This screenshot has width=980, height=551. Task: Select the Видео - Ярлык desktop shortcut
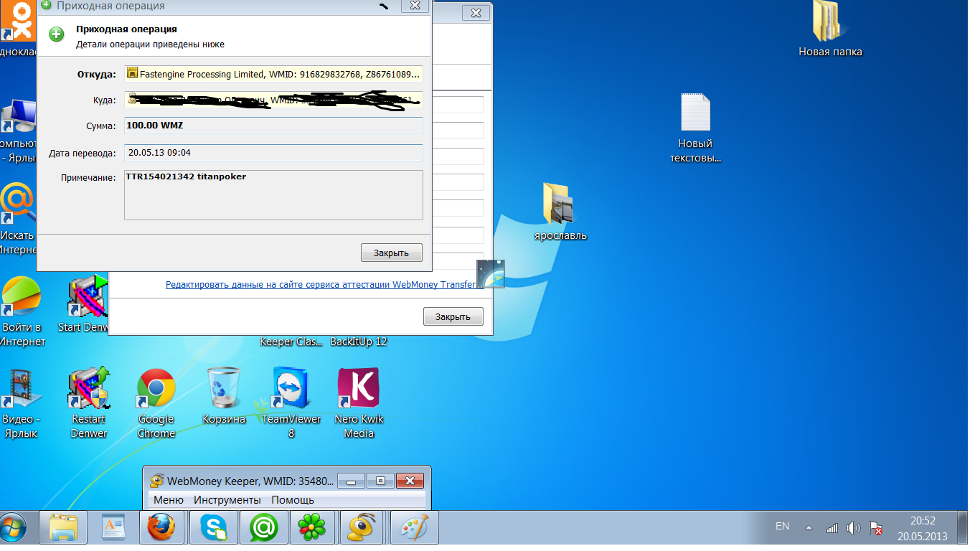pyautogui.click(x=20, y=403)
